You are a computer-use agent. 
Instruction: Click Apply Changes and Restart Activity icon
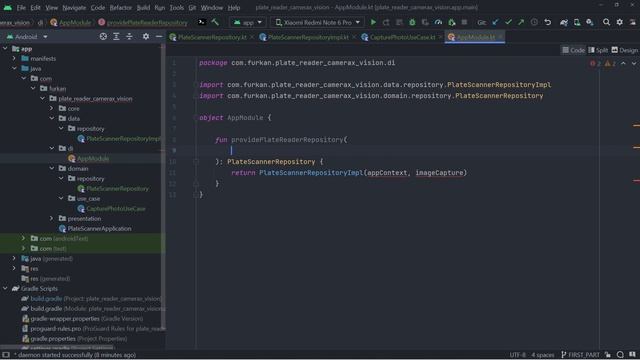[386, 22]
